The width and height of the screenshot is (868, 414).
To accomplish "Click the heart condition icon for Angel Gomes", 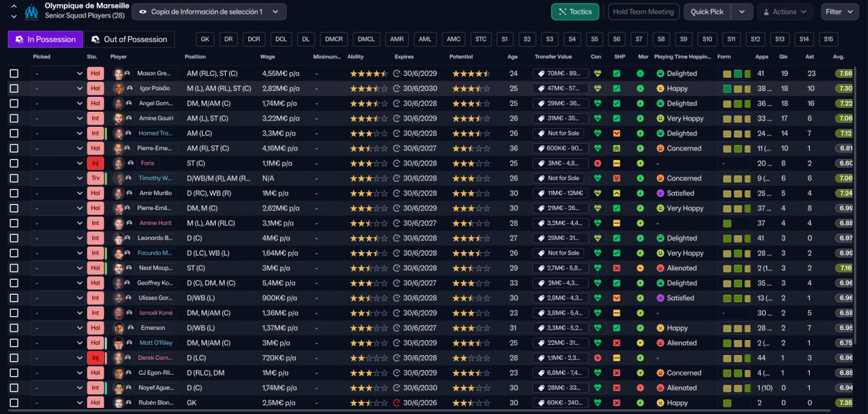I will [597, 104].
